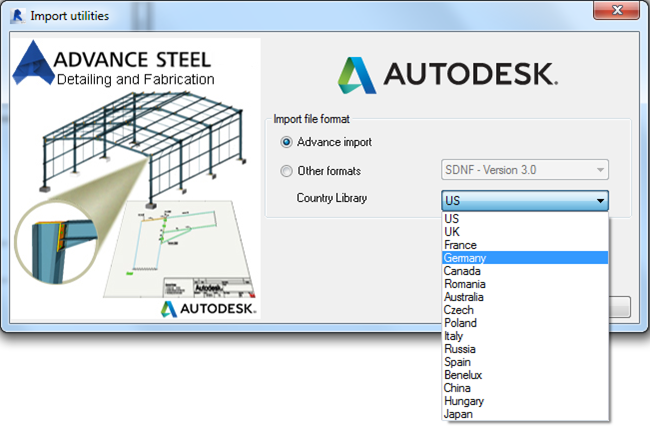This screenshot has height=429, width=650.
Task: Pick Benelux in the library list
Action: pyautogui.click(x=525, y=375)
